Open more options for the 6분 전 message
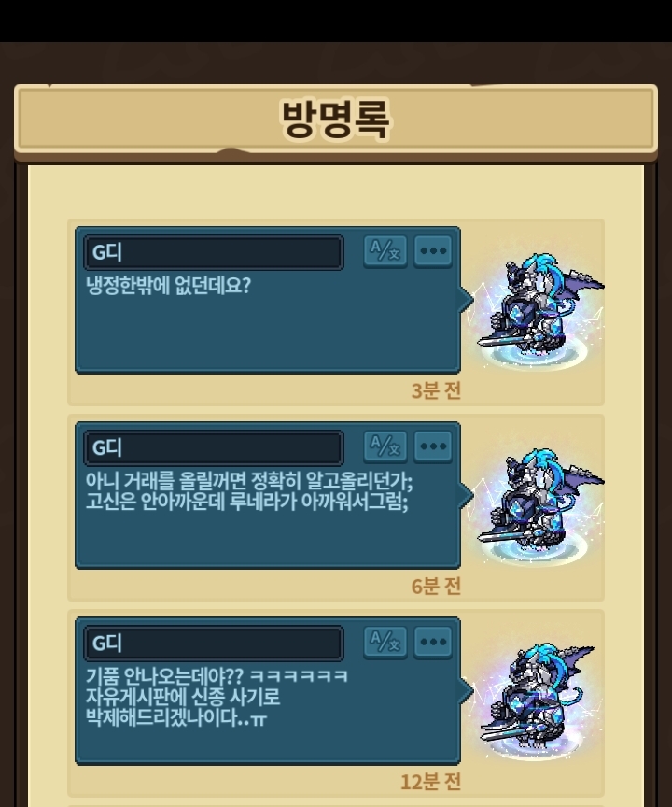Viewport: 672px width, 807px height. click(x=433, y=446)
